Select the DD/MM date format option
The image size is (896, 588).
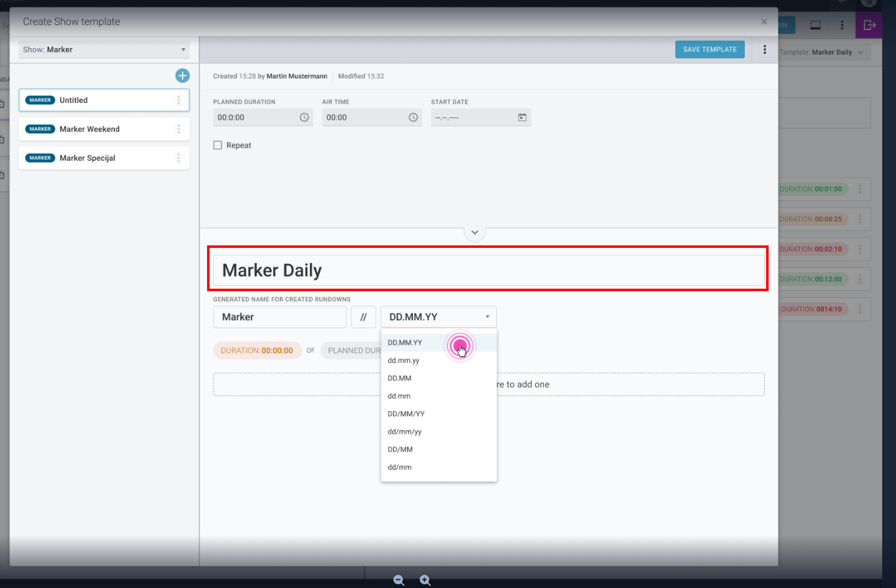(x=400, y=449)
